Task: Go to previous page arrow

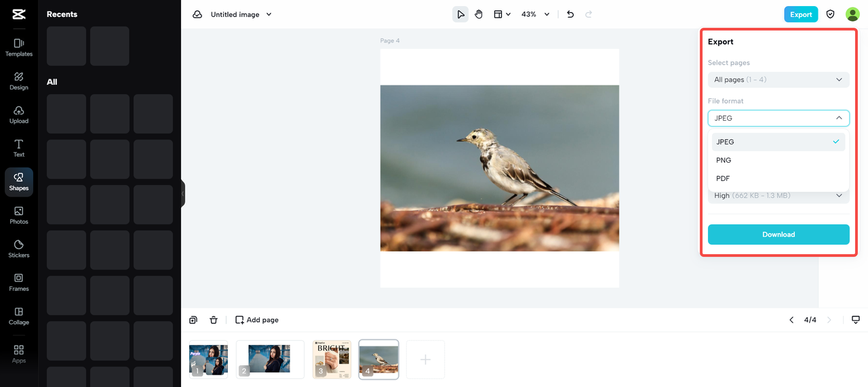Action: (791, 320)
